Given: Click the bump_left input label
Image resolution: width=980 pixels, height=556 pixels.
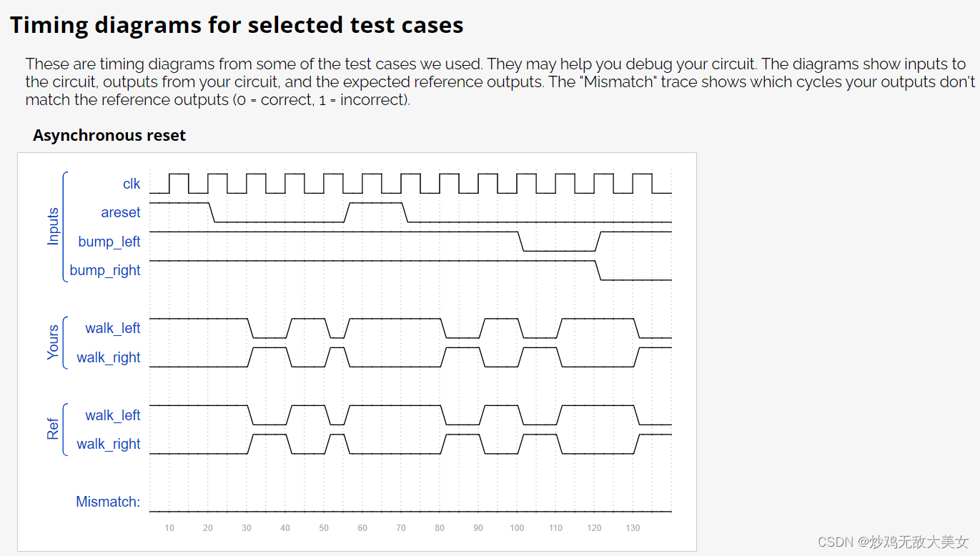Looking at the screenshot, I should [x=109, y=242].
